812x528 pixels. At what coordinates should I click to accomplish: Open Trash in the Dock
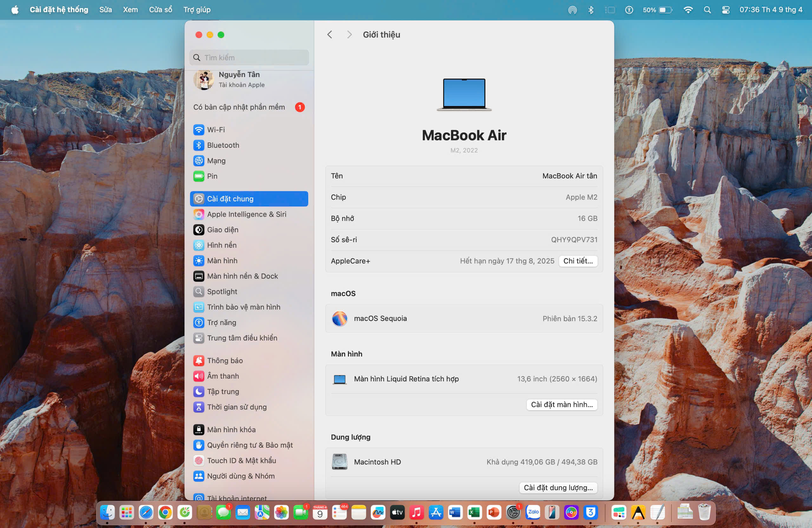[704, 512]
